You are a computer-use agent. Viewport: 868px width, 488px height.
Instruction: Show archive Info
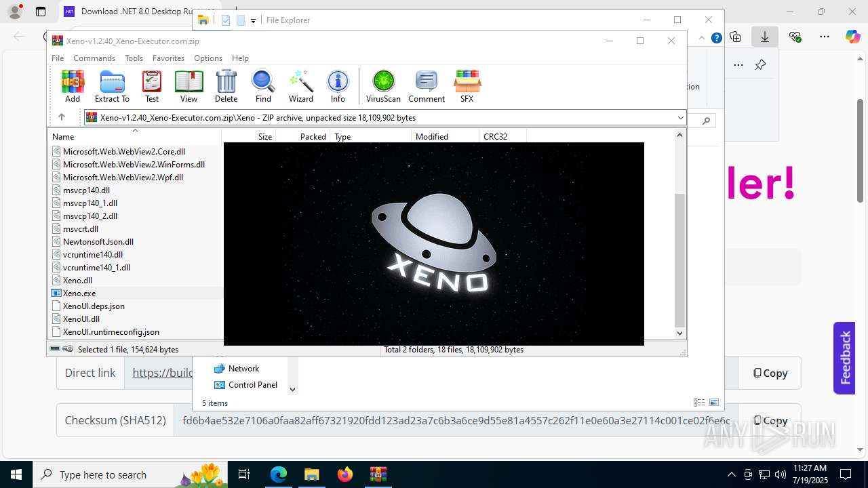[x=338, y=86]
